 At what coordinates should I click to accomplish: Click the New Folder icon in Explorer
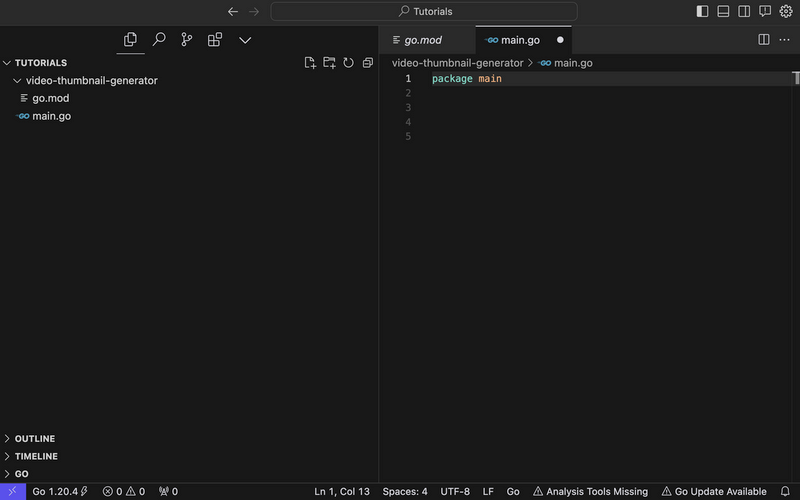click(x=329, y=63)
